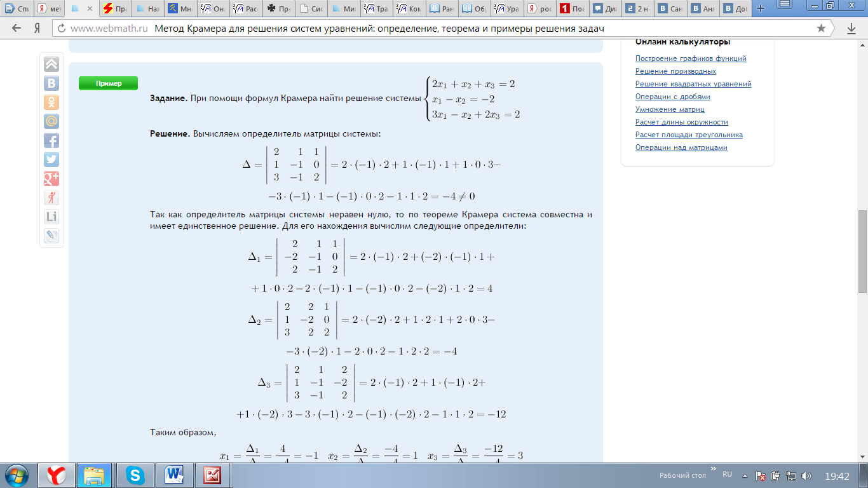The image size is (868, 488).
Task: Switch to the Yandex 'мет' tab
Action: (x=50, y=9)
